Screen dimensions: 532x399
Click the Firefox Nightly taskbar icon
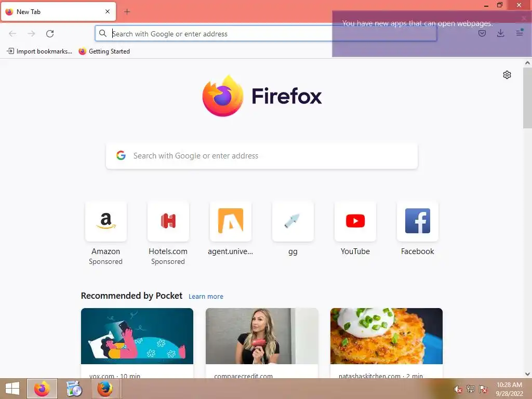pyautogui.click(x=42, y=389)
